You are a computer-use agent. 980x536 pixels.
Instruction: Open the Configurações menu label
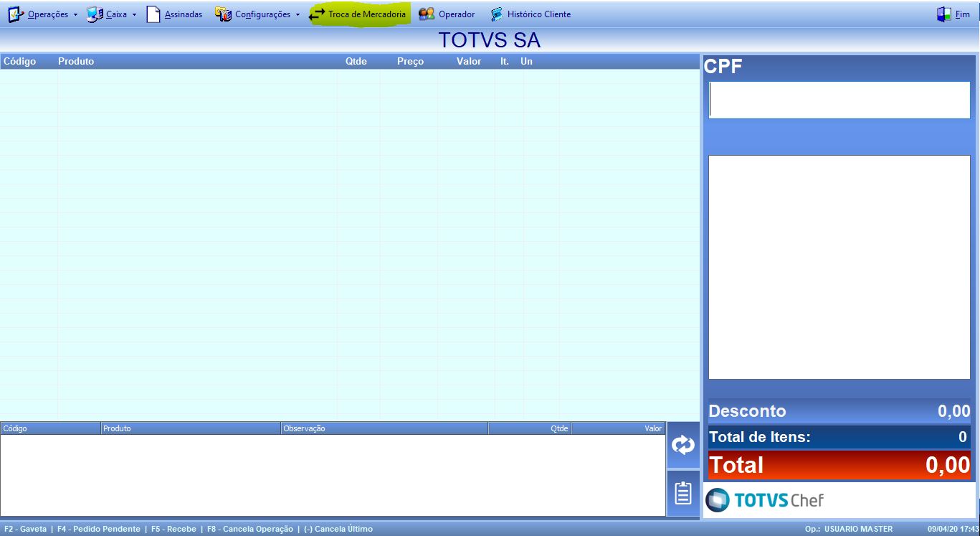click(x=263, y=14)
